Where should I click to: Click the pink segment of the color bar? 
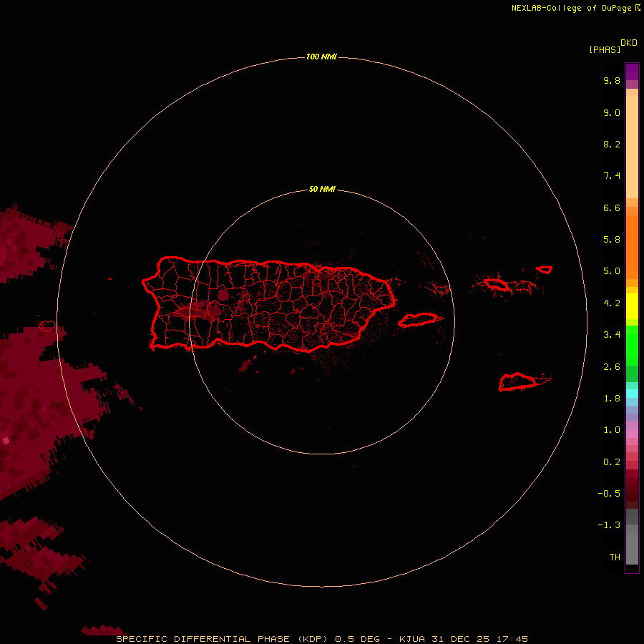(632, 434)
